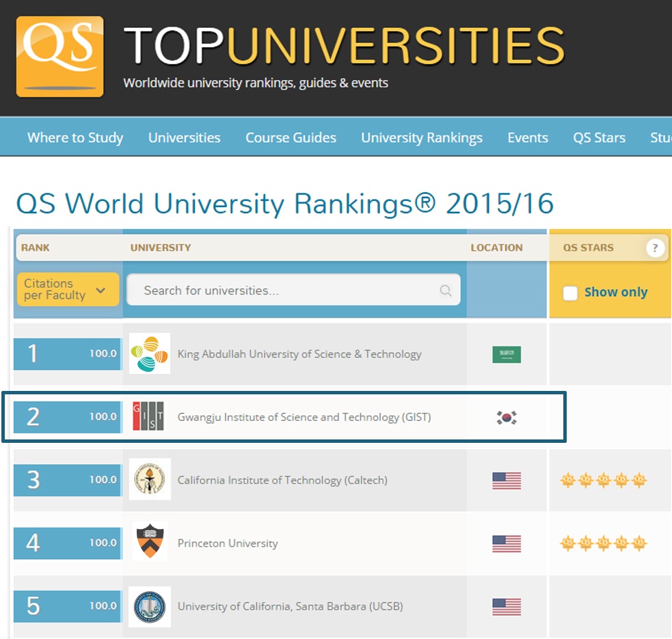Click the Saudi Arabia flag icon
Screen dimensions: 672x639
click(506, 354)
